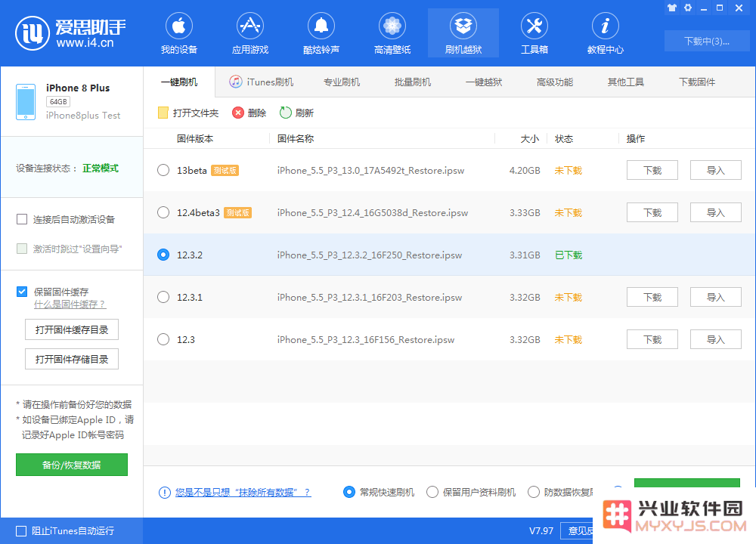
Task: Open settings gear in title bar
Action: click(x=688, y=8)
